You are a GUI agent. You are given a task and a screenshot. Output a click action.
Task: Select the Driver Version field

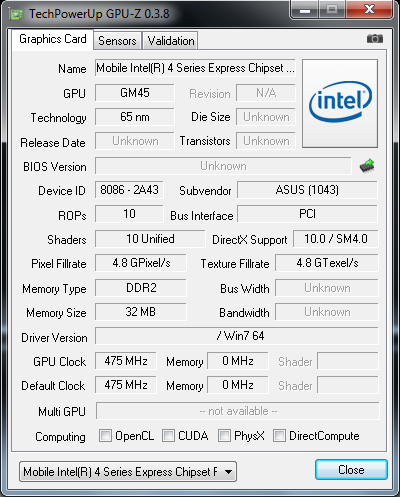(x=237, y=336)
